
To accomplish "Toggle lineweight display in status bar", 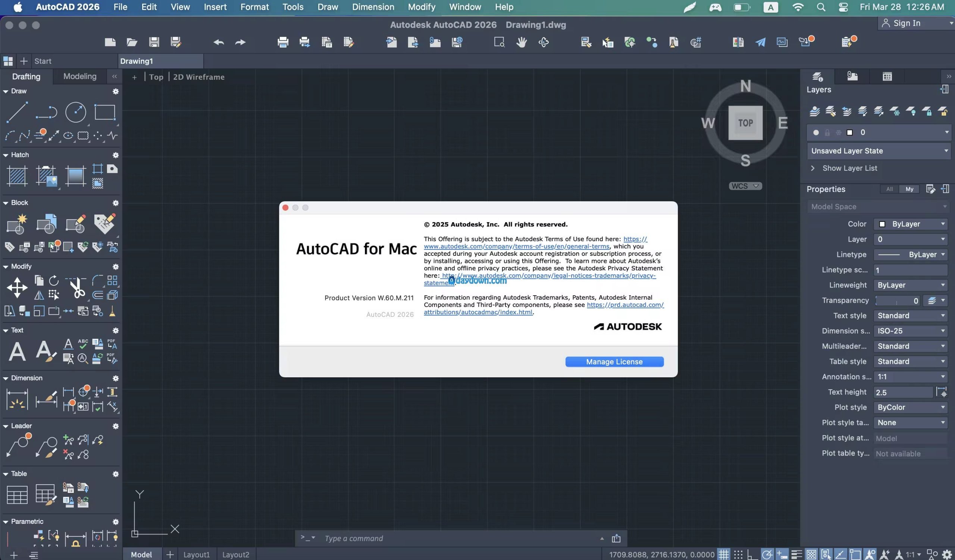I will (796, 554).
